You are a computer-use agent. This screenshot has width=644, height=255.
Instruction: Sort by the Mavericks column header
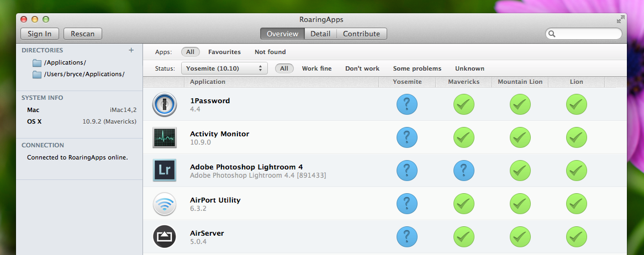point(464,82)
